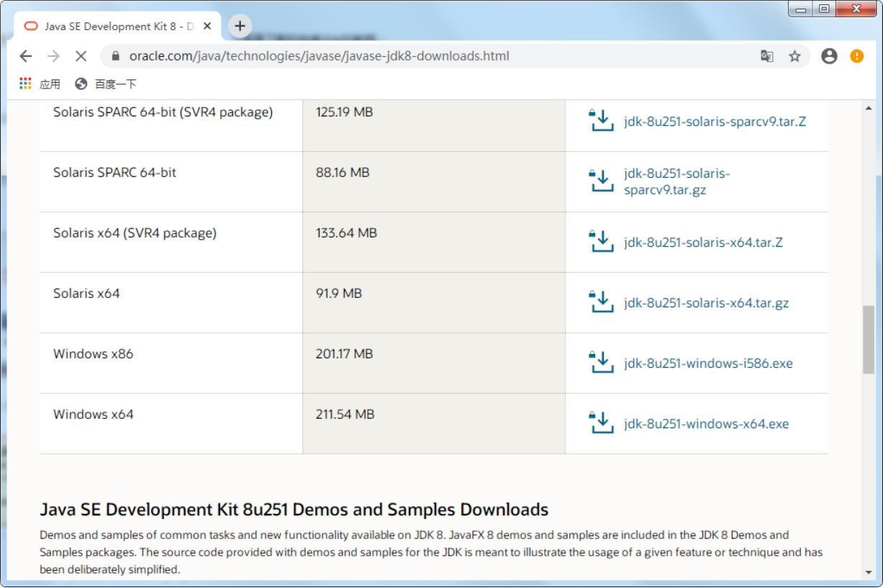Download jdk-8u251-solaris-x64.tar.gz
The height and width of the screenshot is (588, 883).
point(706,303)
